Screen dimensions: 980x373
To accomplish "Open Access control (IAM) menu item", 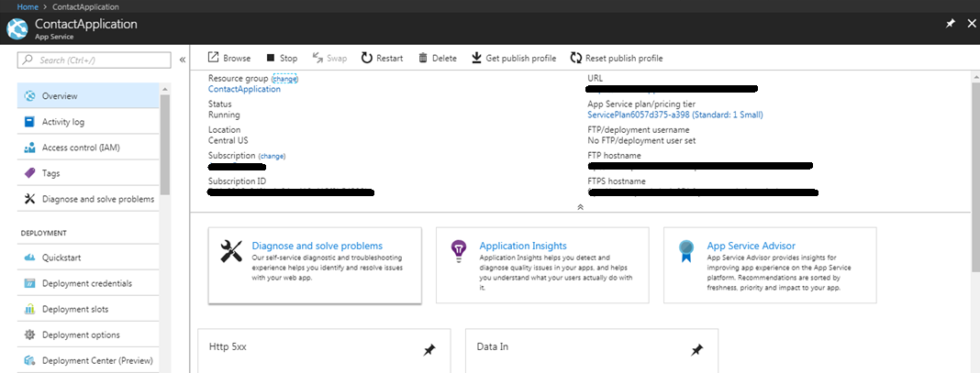I will click(x=89, y=148).
